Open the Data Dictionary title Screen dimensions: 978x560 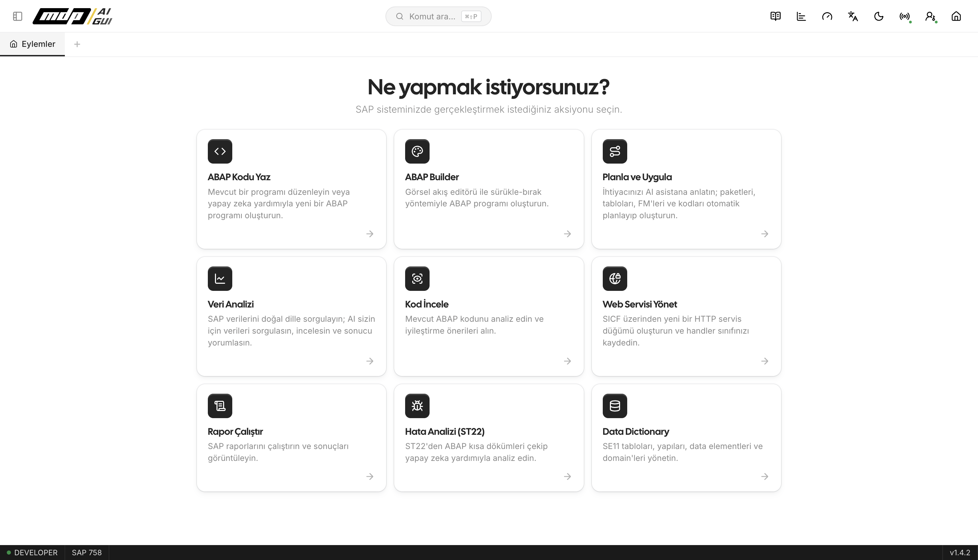636,431
